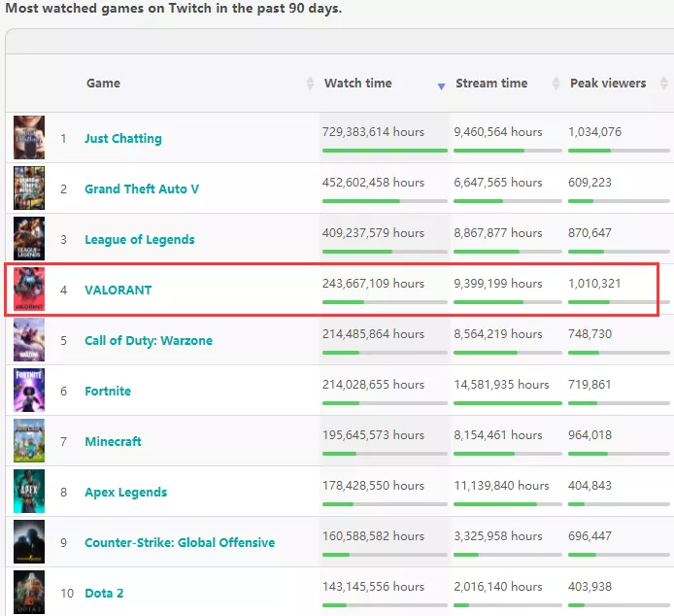Sort by Stream time using its arrows
674x616 pixels.
tap(556, 83)
